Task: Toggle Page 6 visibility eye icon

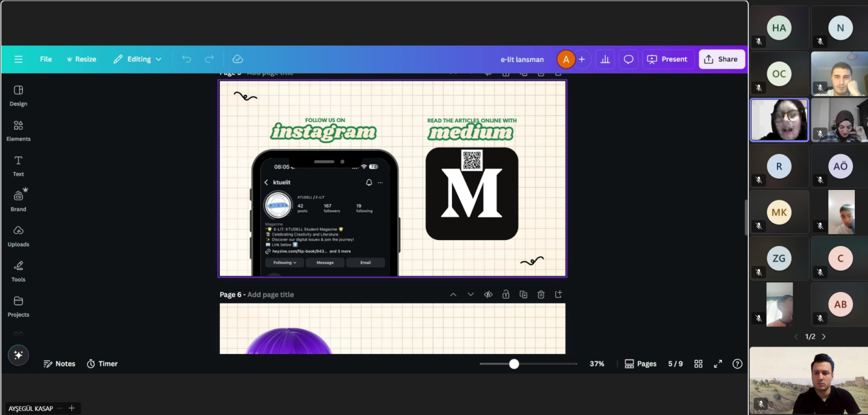Action: click(488, 294)
